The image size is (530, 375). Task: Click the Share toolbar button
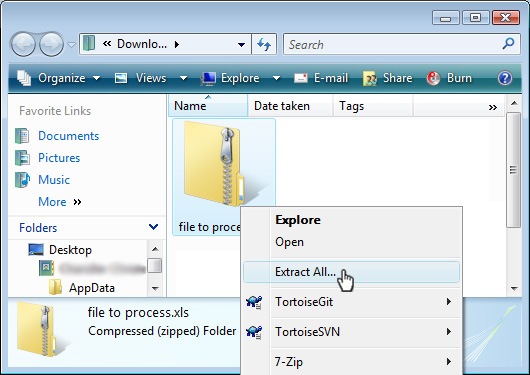point(388,78)
